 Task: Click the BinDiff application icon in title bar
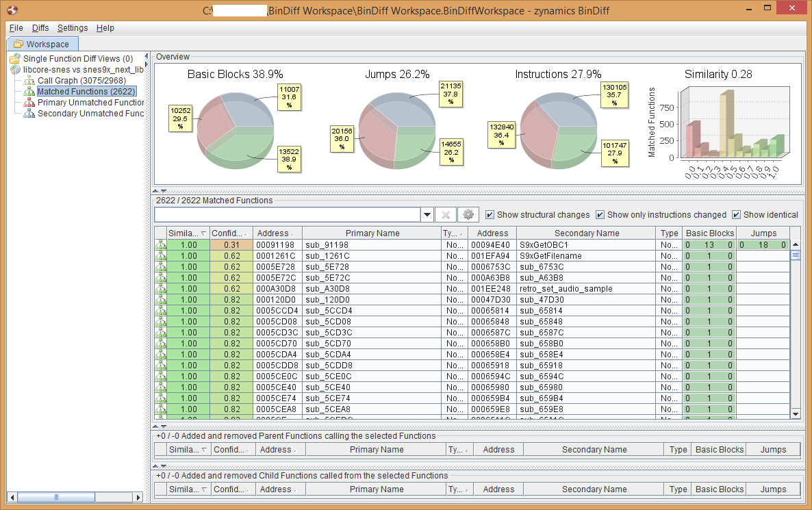pos(12,10)
